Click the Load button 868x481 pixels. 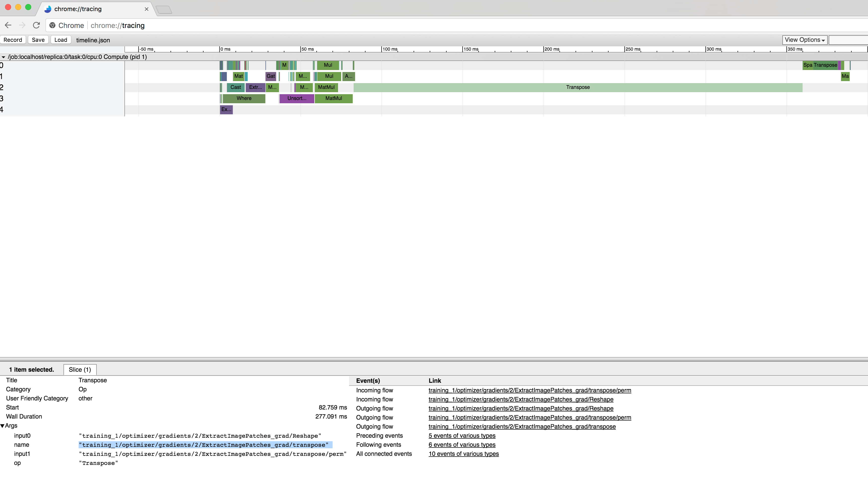[60, 40]
